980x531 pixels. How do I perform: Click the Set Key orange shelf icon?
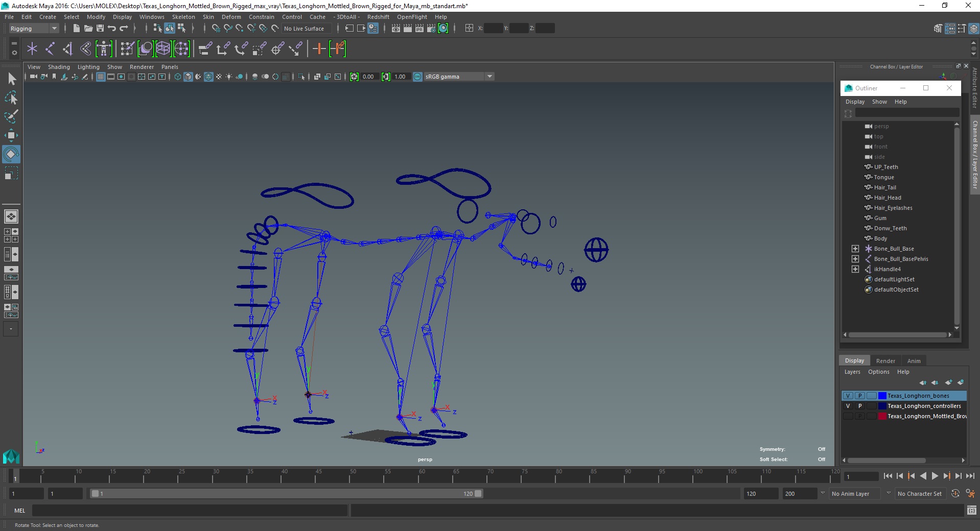[319, 49]
